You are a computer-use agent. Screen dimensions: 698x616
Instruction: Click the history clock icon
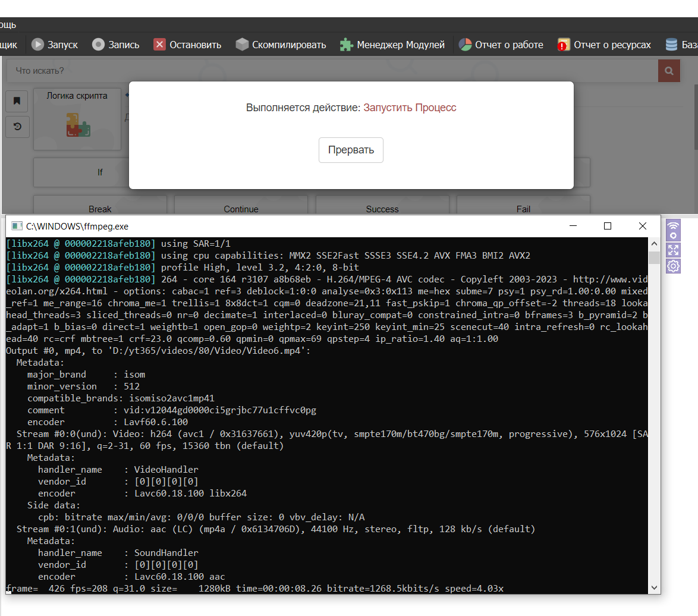pos(17,127)
